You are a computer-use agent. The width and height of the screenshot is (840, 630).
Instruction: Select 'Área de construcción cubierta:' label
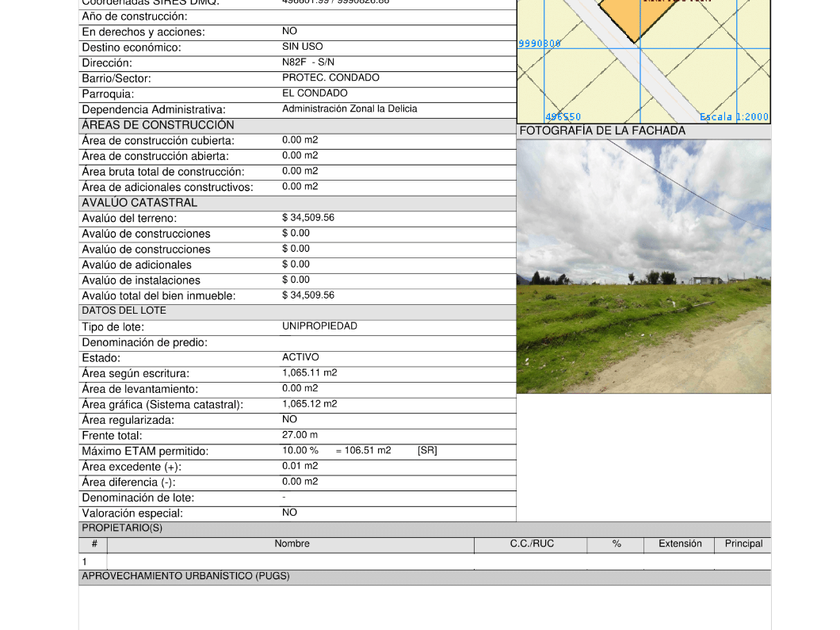pos(158,141)
